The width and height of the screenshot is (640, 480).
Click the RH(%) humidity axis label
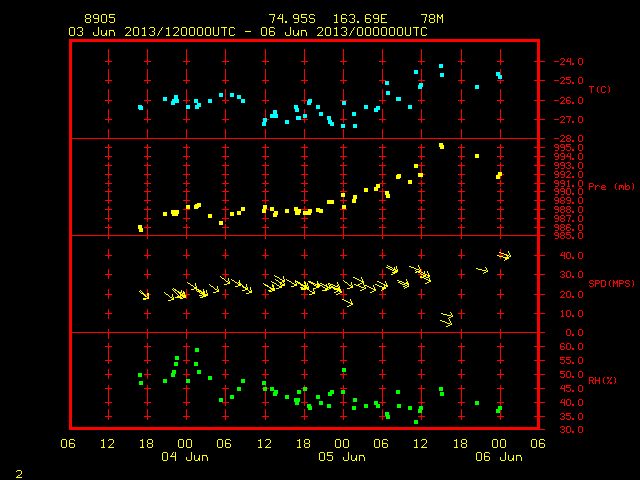[602, 380]
